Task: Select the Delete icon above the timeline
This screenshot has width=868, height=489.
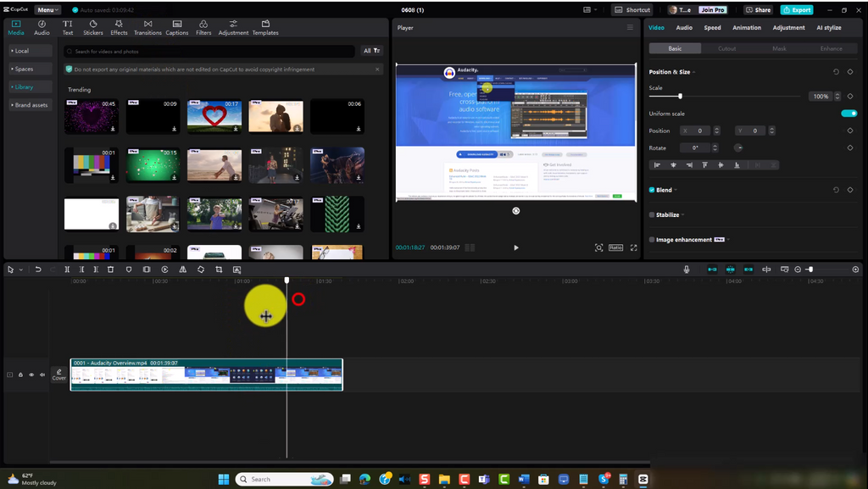Action: [111, 269]
